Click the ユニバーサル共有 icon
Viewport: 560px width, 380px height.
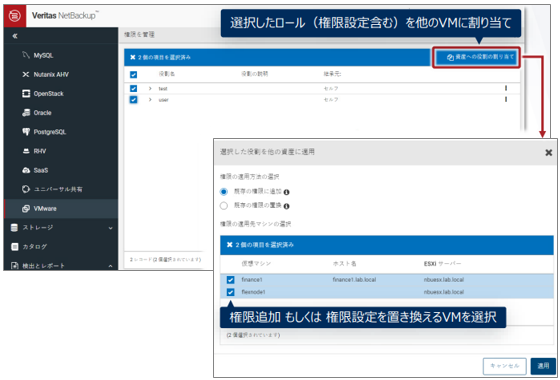tap(26, 189)
